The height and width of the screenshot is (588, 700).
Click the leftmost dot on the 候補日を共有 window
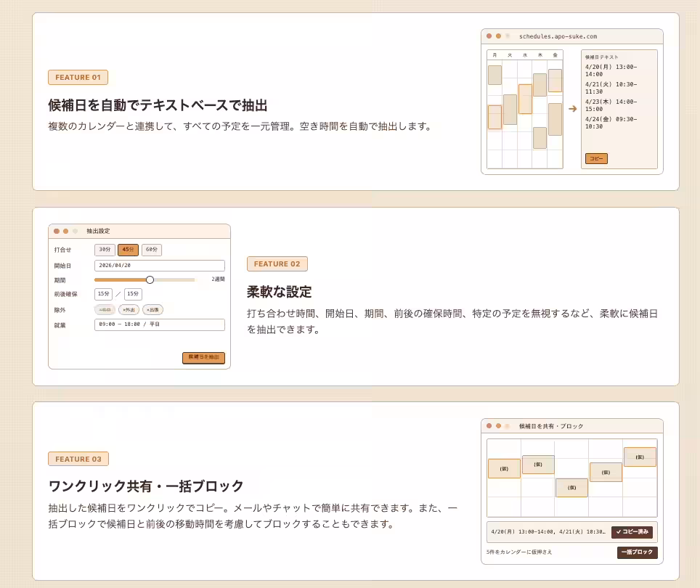[489, 426]
